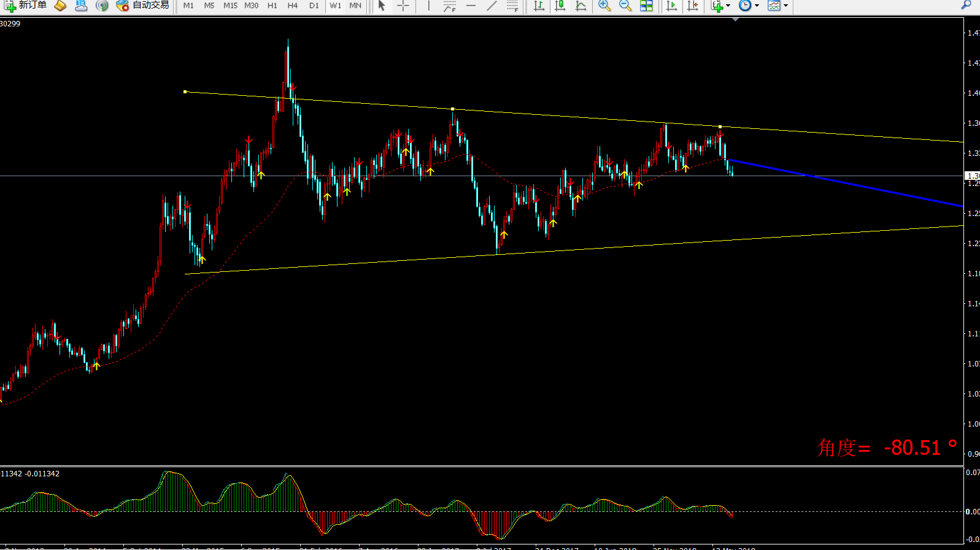
Task: Toggle chart auto scroll
Action: tap(672, 6)
